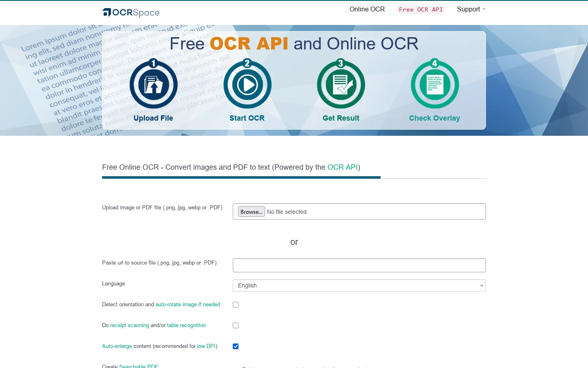Click the Get Result step icon
The image size is (588, 368).
341,84
